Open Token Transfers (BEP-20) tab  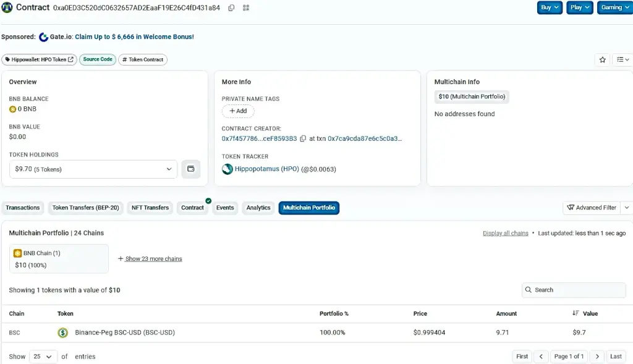85,208
